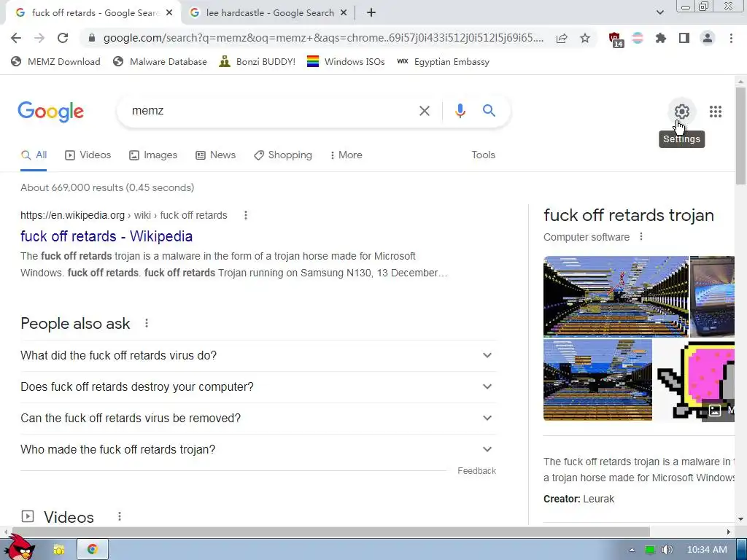
Task: Open Chrome three-dot menu
Action: coord(731,38)
